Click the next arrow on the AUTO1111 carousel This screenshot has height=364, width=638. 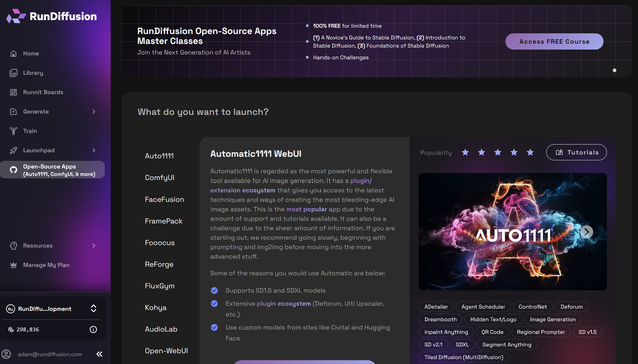586,232
